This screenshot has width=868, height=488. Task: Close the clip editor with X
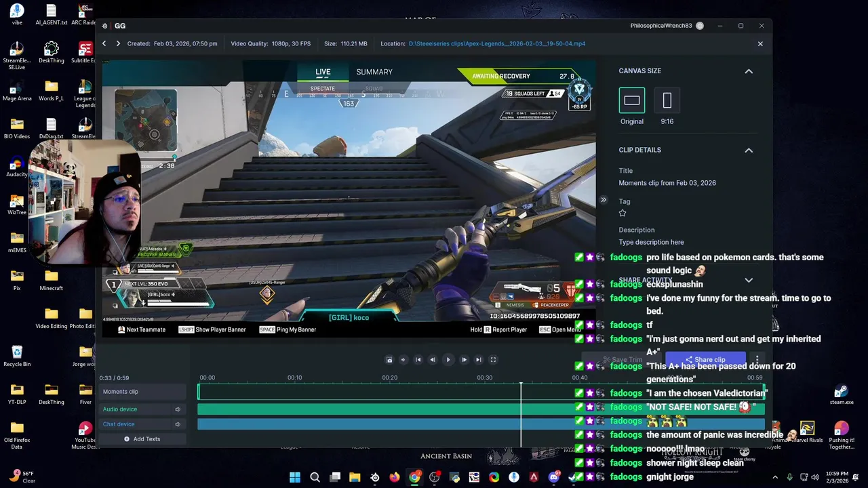pos(760,43)
